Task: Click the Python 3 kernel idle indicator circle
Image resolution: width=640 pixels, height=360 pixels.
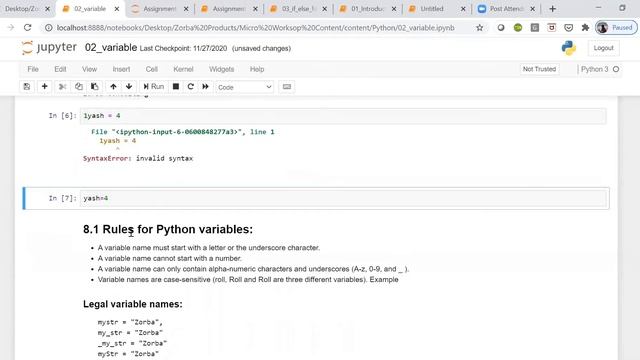Action: [616, 69]
